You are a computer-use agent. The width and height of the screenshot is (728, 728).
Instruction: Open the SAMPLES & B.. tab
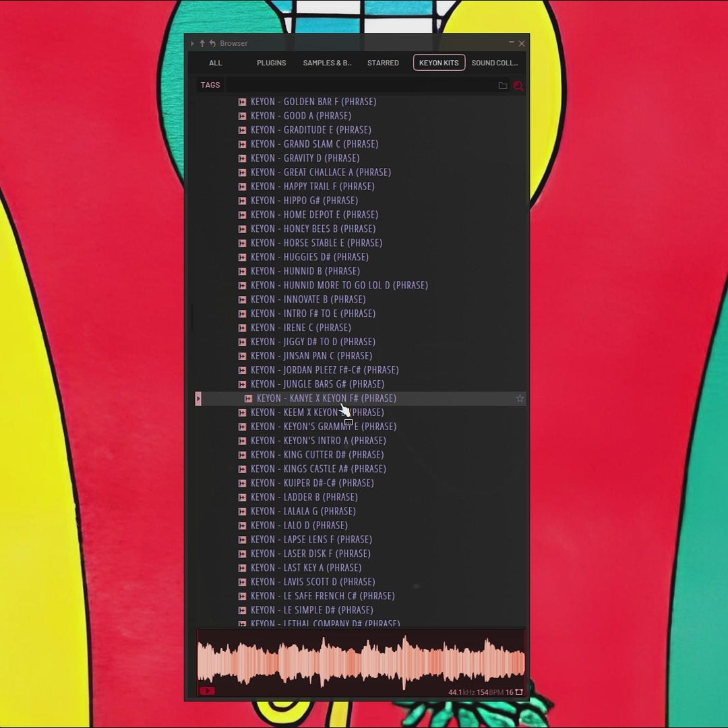coord(327,63)
